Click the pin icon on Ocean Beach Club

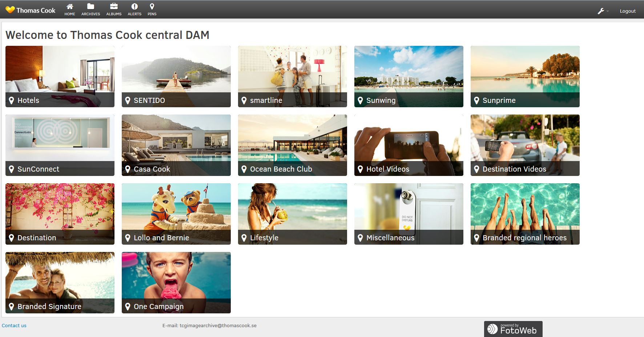[244, 169]
